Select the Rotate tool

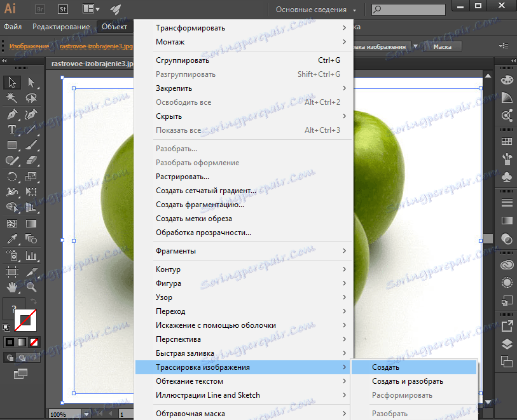(x=12, y=177)
